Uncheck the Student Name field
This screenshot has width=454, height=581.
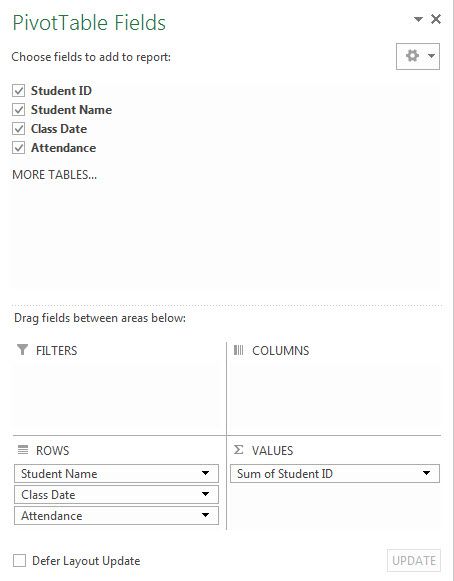click(x=19, y=110)
